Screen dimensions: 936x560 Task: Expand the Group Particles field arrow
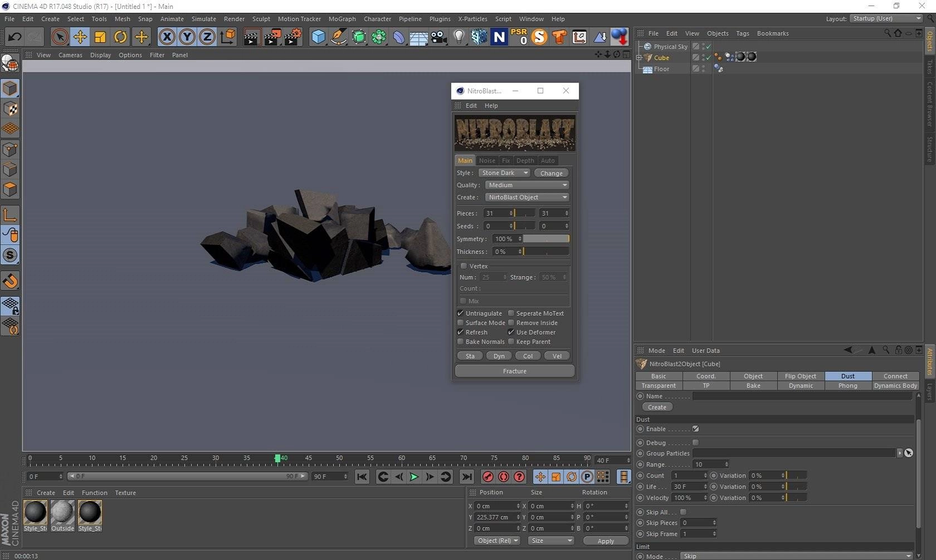tap(899, 453)
